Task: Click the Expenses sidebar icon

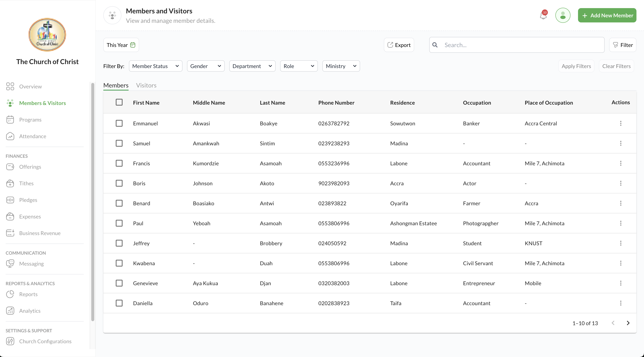Action: pos(10,217)
